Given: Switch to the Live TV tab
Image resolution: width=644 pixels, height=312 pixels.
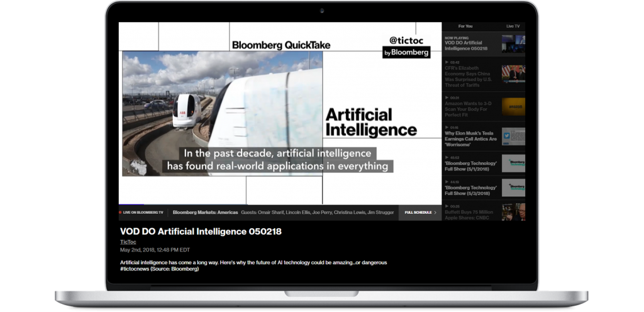Looking at the screenshot, I should 513,26.
